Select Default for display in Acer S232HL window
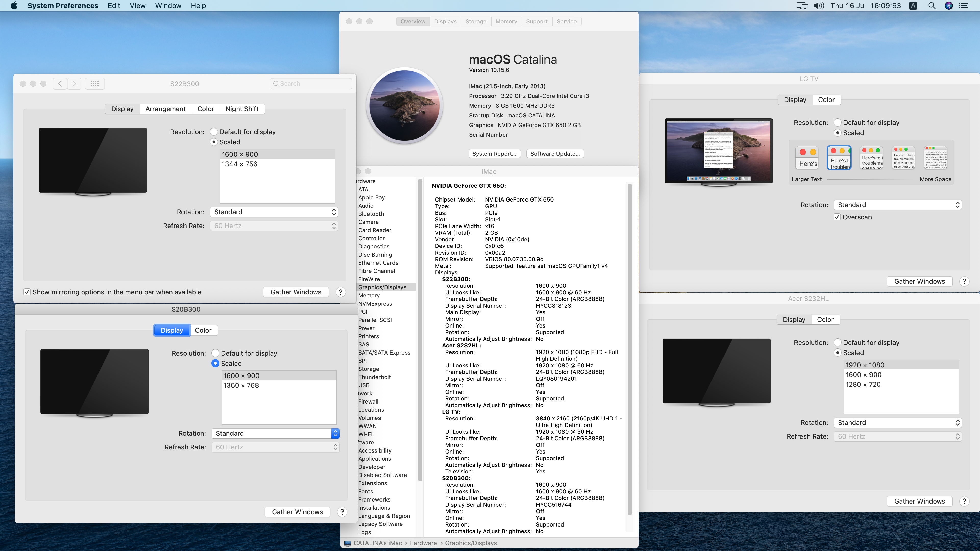This screenshot has height=551, width=980. pos(837,342)
